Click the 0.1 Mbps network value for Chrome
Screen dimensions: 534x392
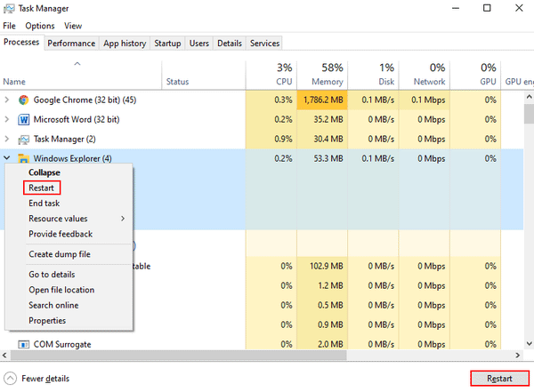point(428,100)
